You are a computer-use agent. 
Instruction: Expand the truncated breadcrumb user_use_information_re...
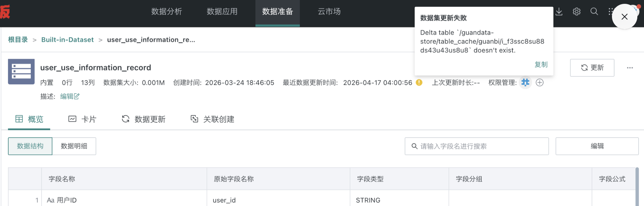pos(151,40)
